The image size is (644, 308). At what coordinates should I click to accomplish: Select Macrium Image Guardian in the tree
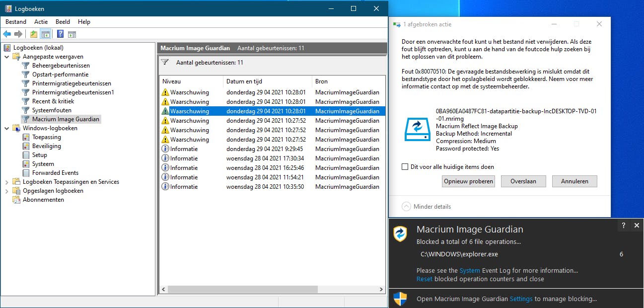click(66, 119)
